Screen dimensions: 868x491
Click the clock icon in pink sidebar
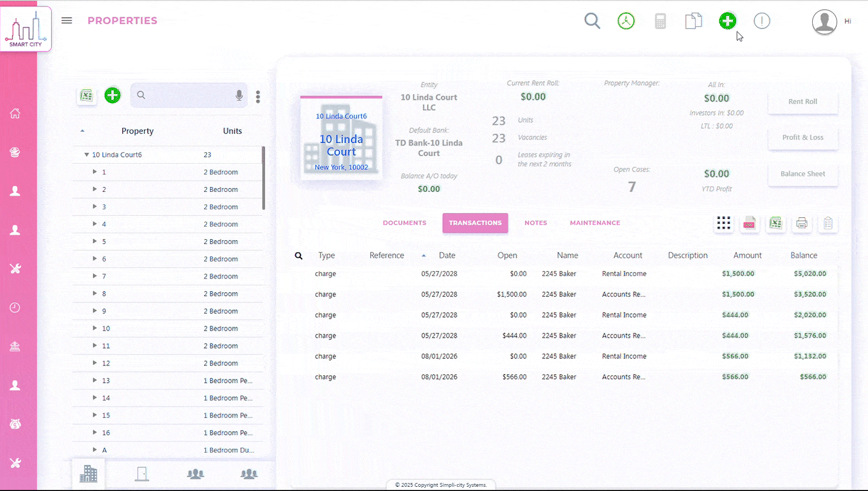click(x=15, y=308)
